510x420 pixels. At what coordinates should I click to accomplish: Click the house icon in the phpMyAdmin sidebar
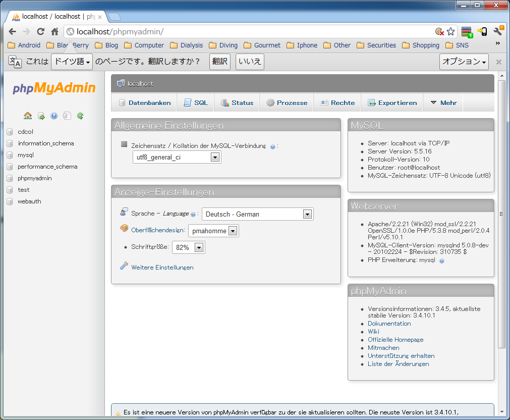pyautogui.click(x=28, y=116)
